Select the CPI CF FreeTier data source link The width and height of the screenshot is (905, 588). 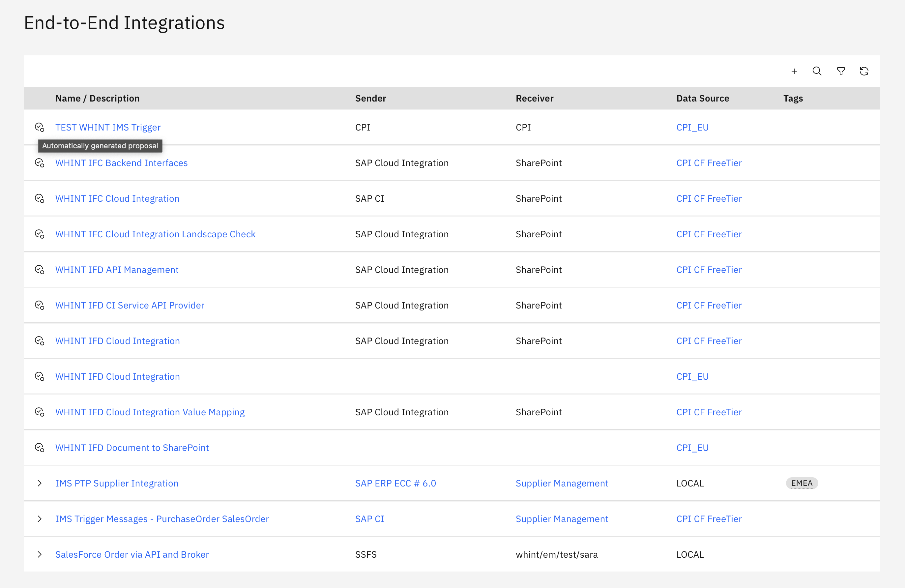pos(709,162)
